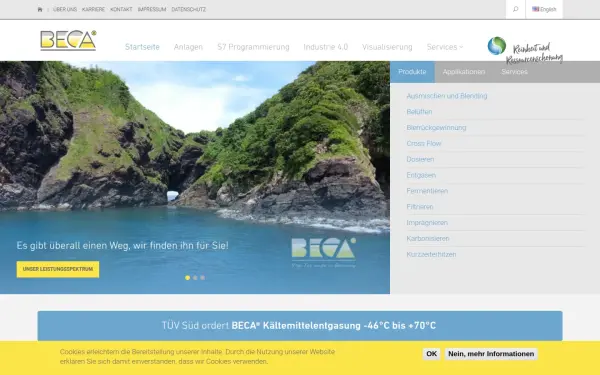
Task: Open the Impressum link
Action: [152, 9]
